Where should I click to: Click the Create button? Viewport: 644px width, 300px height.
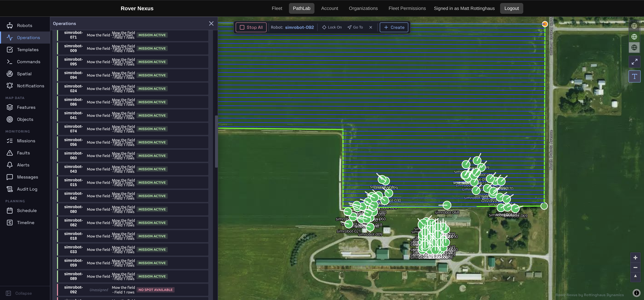tap(394, 27)
